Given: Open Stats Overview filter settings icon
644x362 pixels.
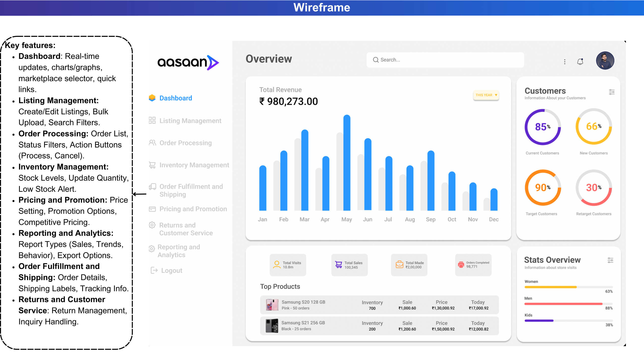Looking at the screenshot, I should point(610,260).
